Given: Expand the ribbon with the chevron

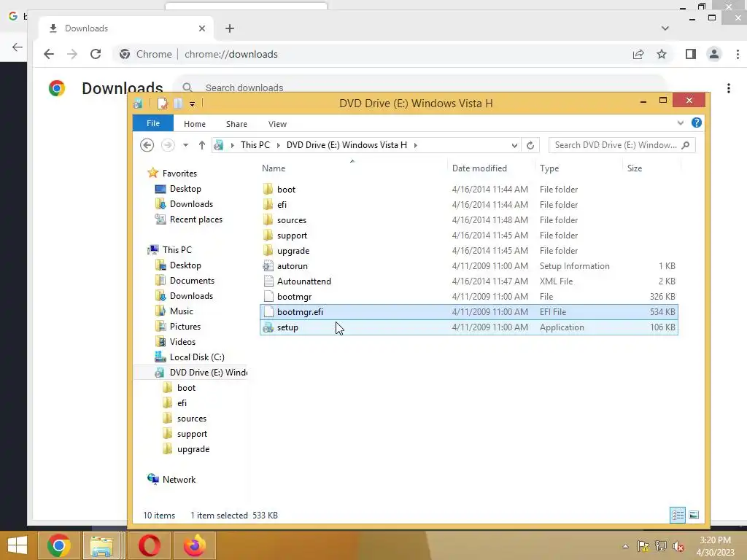Looking at the screenshot, I should click(x=681, y=122).
